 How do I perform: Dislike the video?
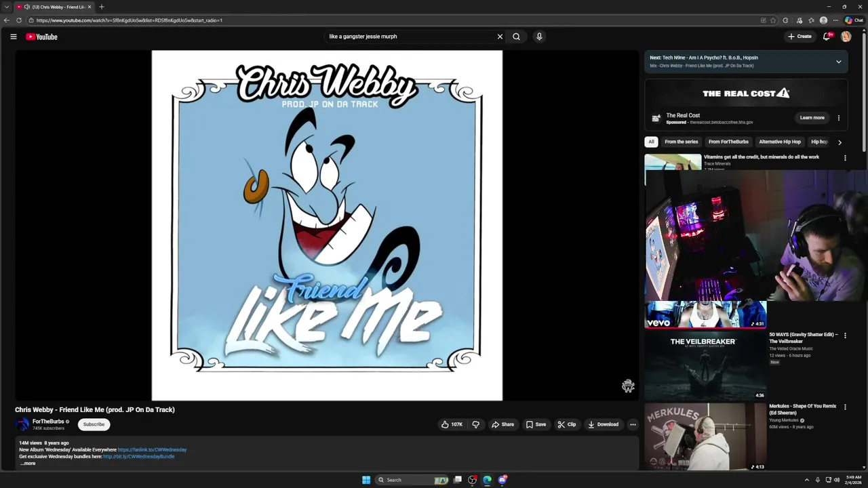pyautogui.click(x=476, y=424)
